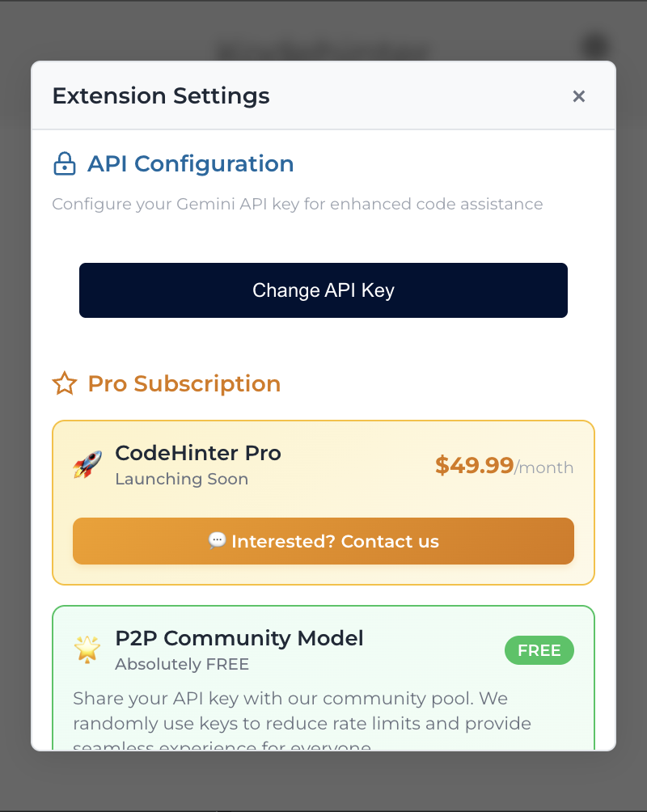This screenshot has height=812, width=647.
Task: Close the Extension Settings dialog
Action: (x=578, y=96)
